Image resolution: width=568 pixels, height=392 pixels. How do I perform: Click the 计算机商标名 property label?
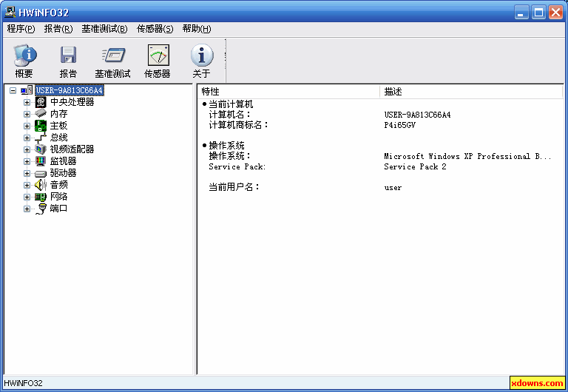(x=239, y=125)
